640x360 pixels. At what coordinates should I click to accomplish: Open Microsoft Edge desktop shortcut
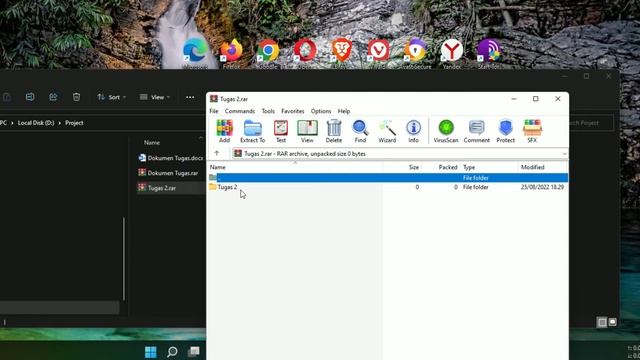195,53
